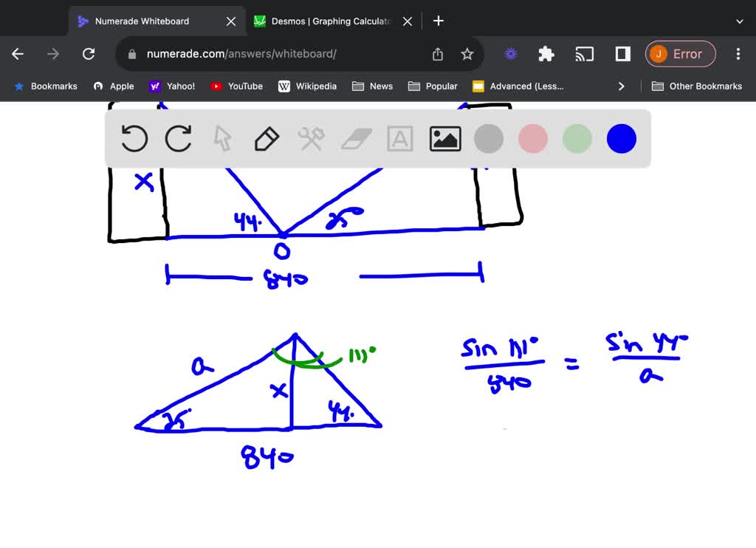Select the Numerade Whiteboard tab
The height and width of the screenshot is (548, 756).
[x=148, y=21]
